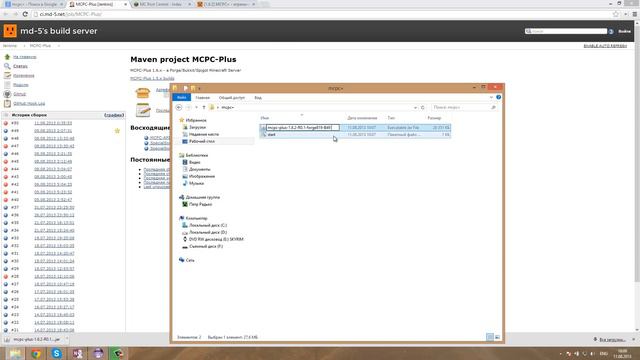This screenshot has width=640, height=360.
Task: Switch Explorer to details view
Action: (490, 337)
